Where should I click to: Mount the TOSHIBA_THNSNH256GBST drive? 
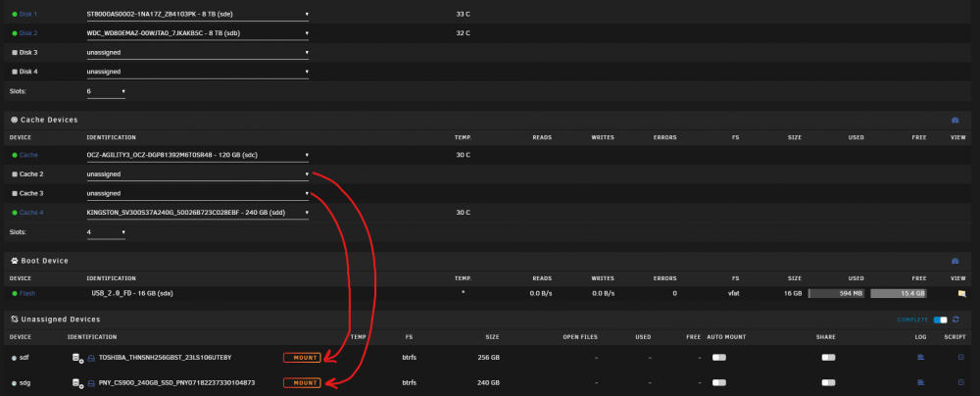tap(302, 358)
